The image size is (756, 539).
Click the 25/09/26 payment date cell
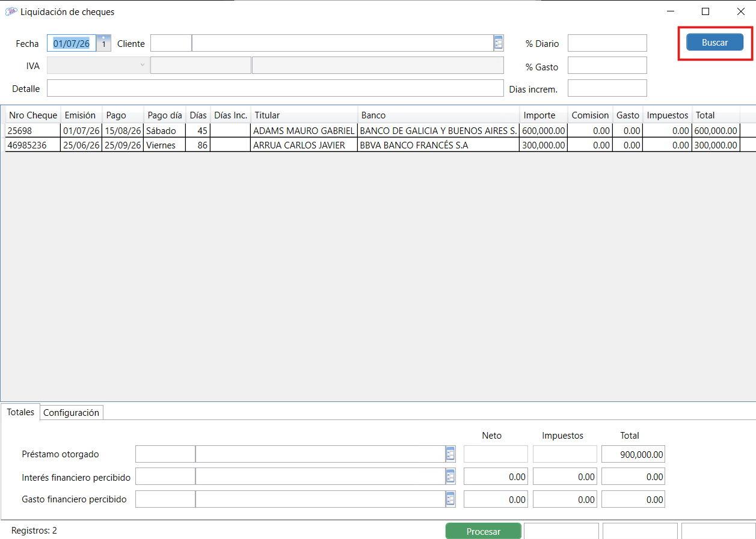pyautogui.click(x=123, y=145)
